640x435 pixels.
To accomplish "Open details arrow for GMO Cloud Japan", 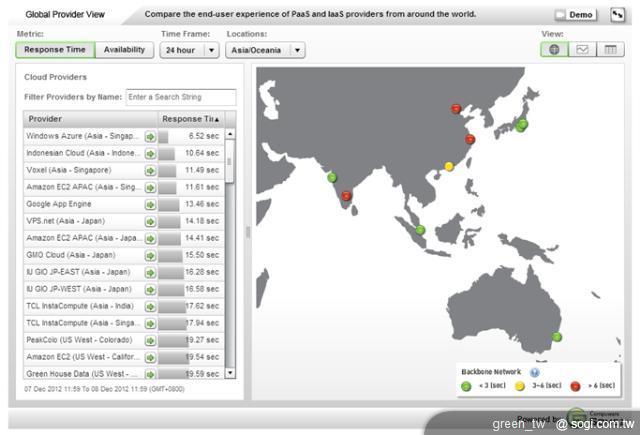I will tap(151, 255).
